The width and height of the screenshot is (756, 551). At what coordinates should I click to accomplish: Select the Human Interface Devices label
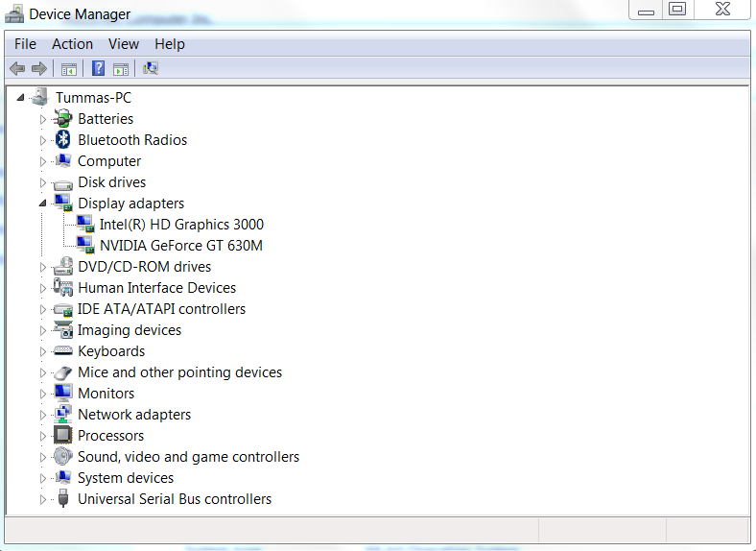tap(156, 288)
